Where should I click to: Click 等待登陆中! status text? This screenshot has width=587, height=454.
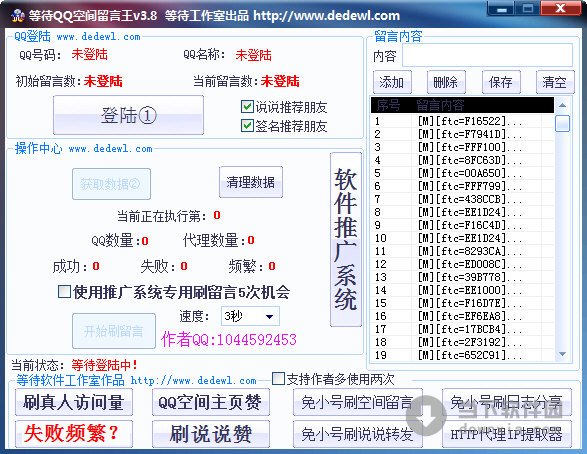(104, 365)
